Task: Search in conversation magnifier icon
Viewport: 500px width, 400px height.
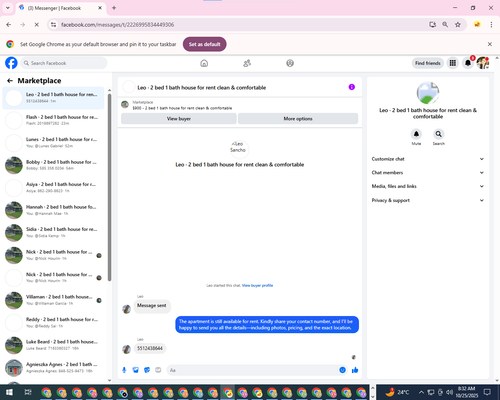Action: pyautogui.click(x=439, y=134)
